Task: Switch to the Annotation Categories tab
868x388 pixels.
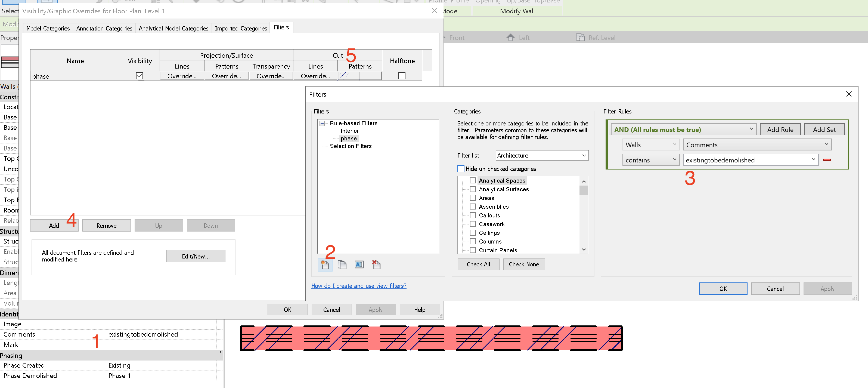Action: click(x=104, y=28)
